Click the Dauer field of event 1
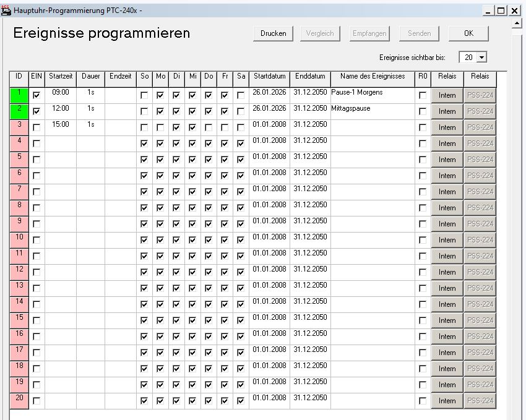 pyautogui.click(x=90, y=93)
